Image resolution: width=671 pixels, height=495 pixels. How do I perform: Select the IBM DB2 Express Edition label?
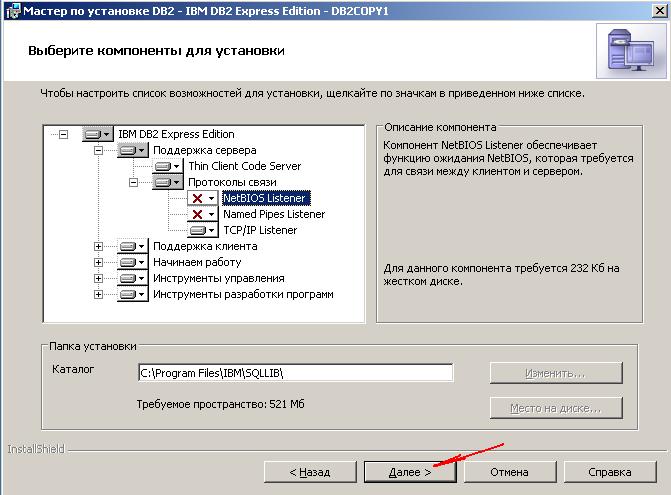[x=176, y=134]
